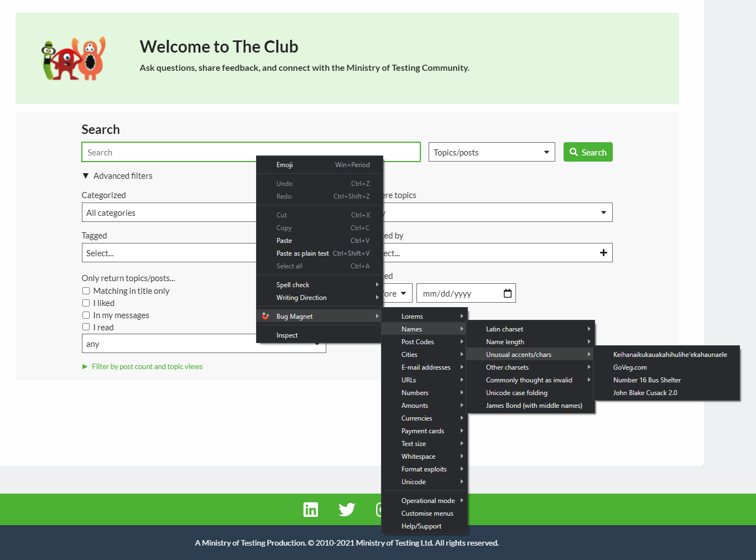Open the Spell check submenu
This screenshot has width=756, height=560.
pos(320,285)
